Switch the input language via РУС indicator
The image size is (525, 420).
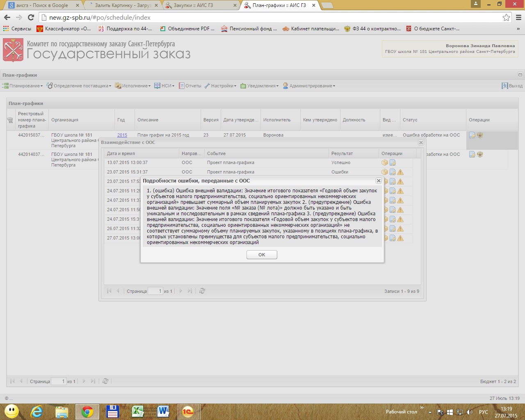[x=484, y=412]
